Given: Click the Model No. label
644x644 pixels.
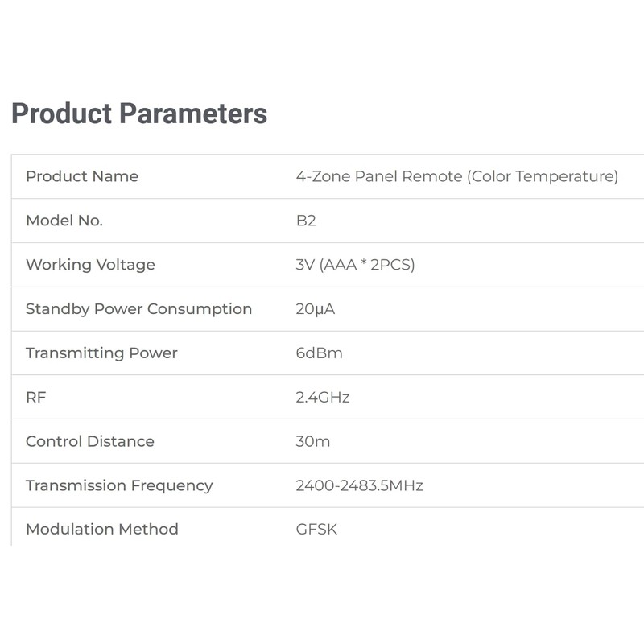Looking at the screenshot, I should tap(64, 221).
